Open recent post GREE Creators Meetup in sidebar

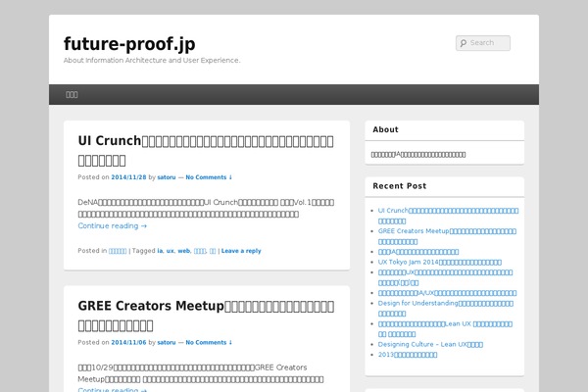coord(447,236)
